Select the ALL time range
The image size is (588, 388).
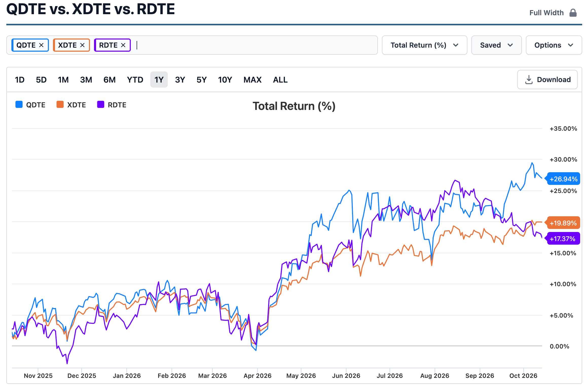tap(280, 80)
